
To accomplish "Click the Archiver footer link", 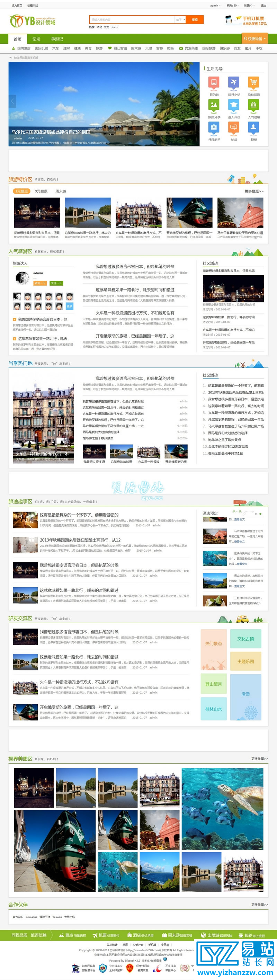I will (138, 944).
